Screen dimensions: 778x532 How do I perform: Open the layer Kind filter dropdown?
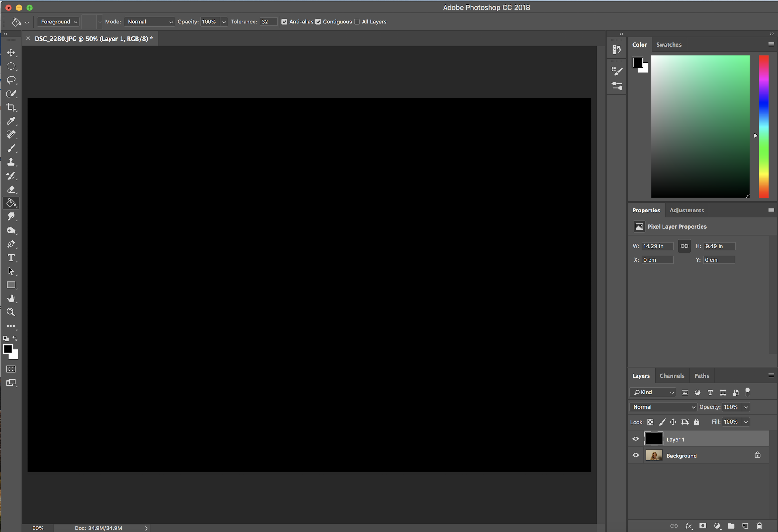[x=653, y=392]
